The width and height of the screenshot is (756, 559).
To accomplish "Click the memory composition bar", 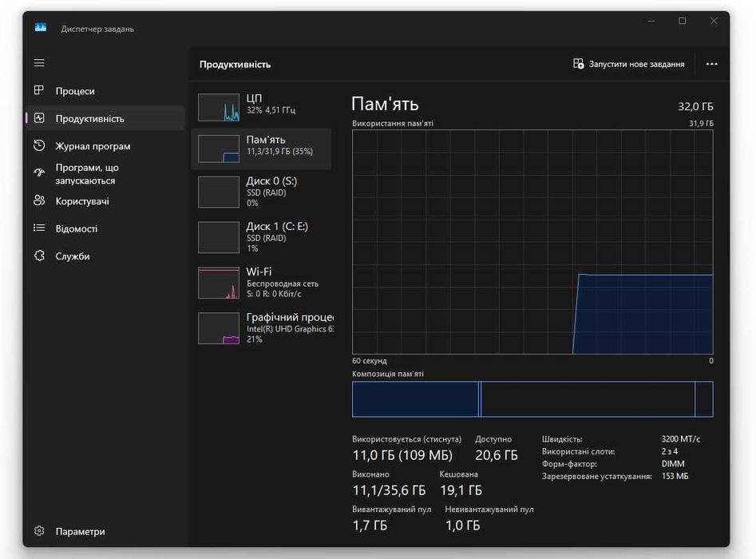I will click(x=532, y=398).
